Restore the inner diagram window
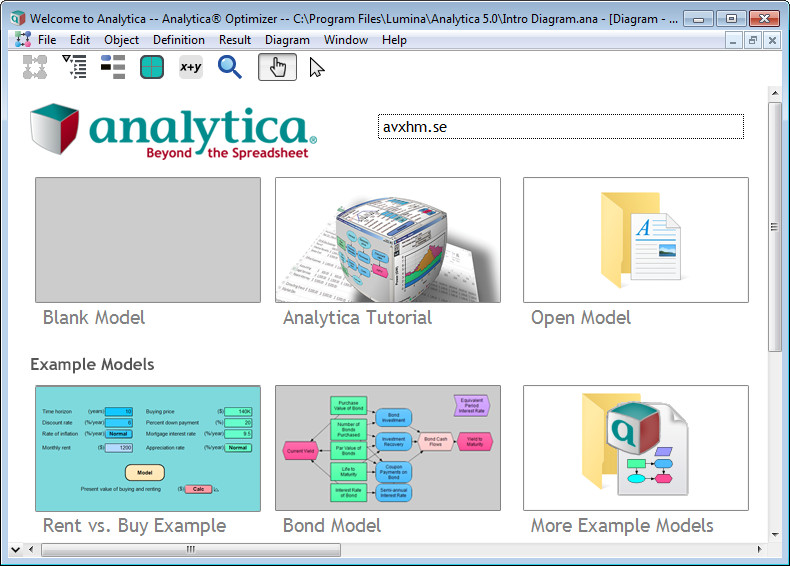 753,40
